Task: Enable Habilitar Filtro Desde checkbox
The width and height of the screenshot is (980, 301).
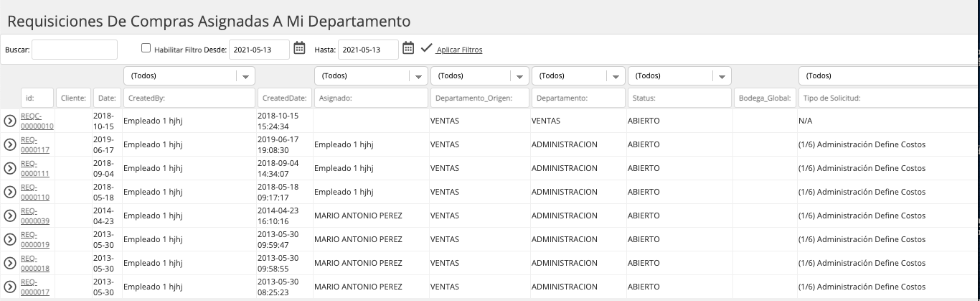Action: 146,48
